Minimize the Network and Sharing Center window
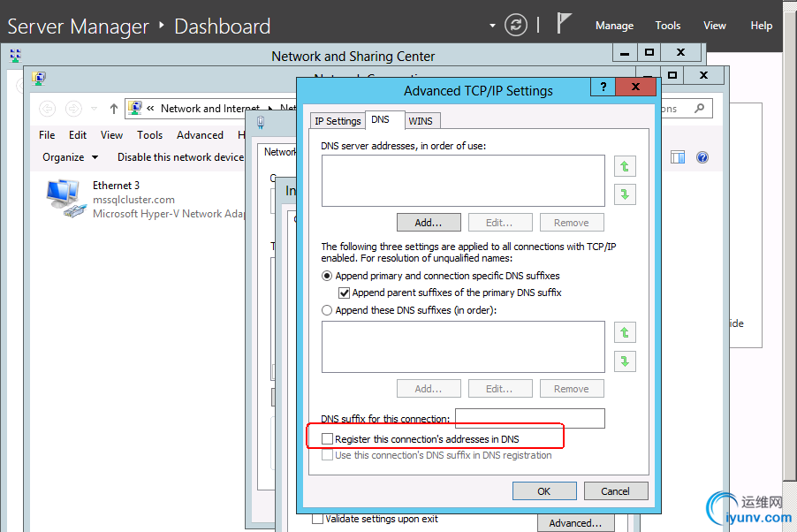Screen dimensions: 797x532 point(625,52)
